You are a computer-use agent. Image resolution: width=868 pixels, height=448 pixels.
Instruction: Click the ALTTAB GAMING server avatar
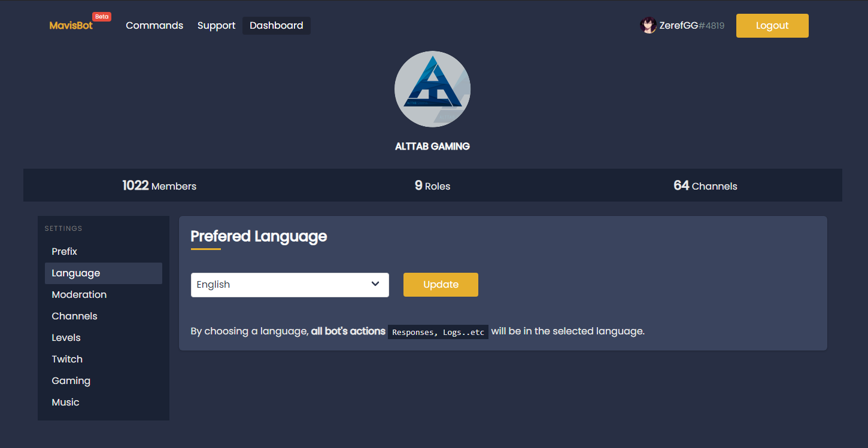432,89
